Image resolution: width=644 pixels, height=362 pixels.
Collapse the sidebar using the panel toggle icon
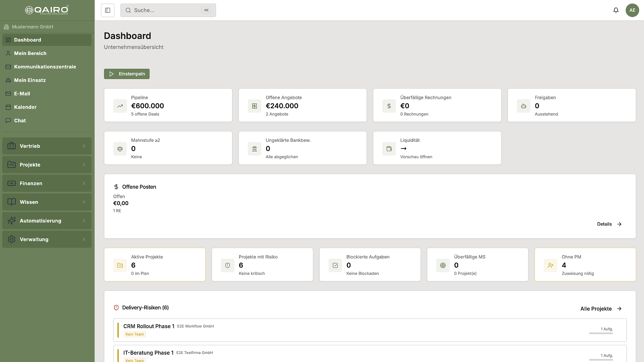(x=107, y=10)
